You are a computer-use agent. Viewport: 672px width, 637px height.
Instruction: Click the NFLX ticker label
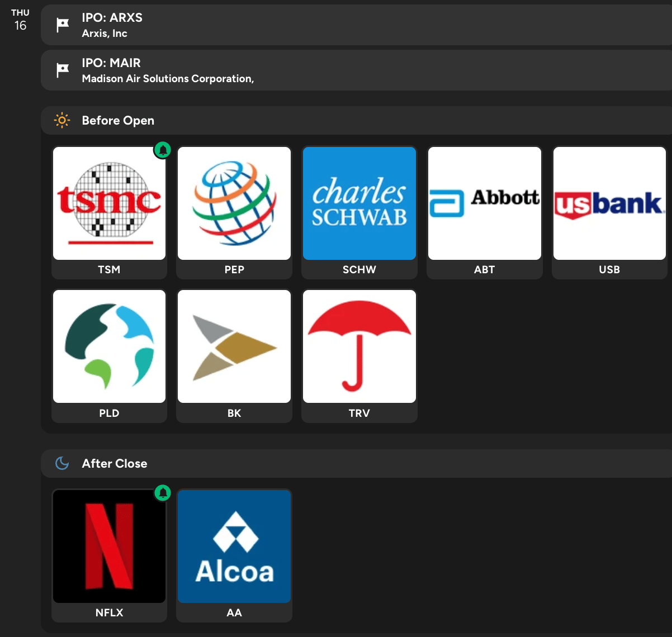pyautogui.click(x=109, y=612)
